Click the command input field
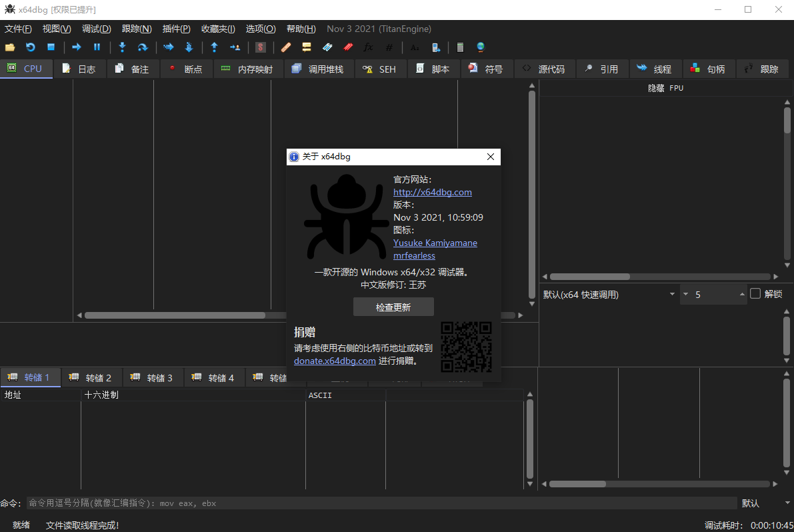Image resolution: width=794 pixels, height=532 pixels. click(x=382, y=503)
